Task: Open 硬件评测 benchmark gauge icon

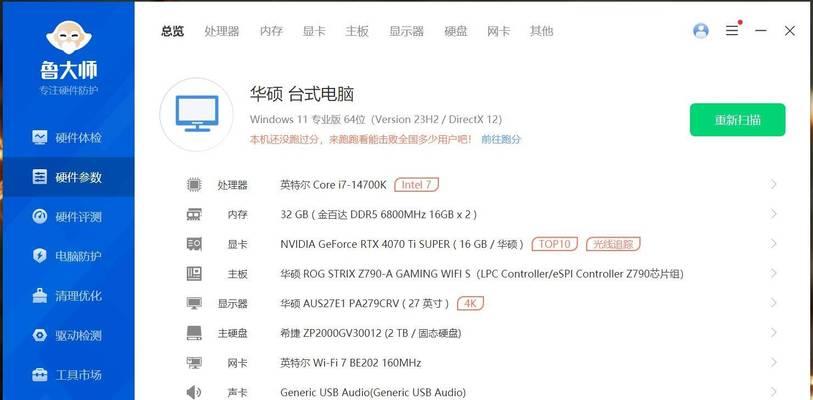Action: pos(39,216)
